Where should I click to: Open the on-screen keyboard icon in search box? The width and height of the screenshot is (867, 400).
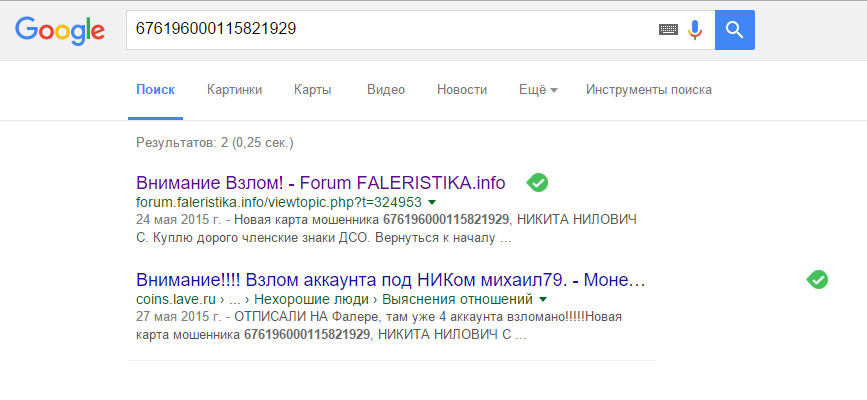[668, 30]
